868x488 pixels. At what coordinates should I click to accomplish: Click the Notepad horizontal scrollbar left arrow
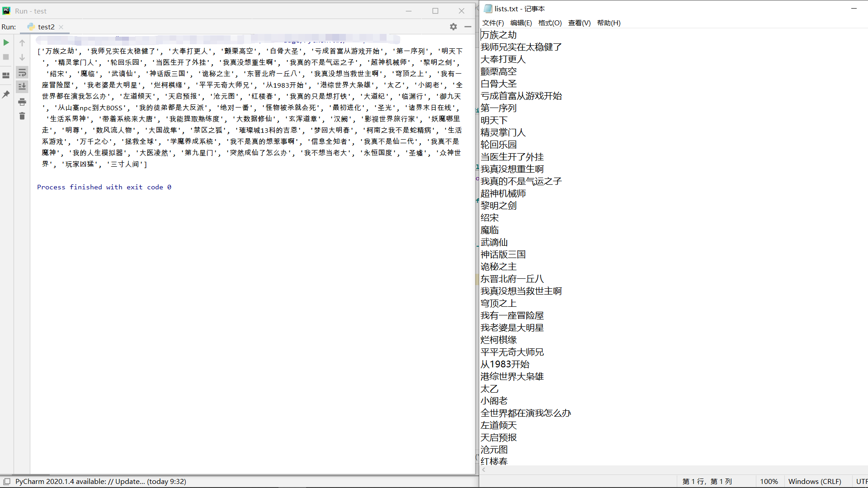pyautogui.click(x=483, y=469)
